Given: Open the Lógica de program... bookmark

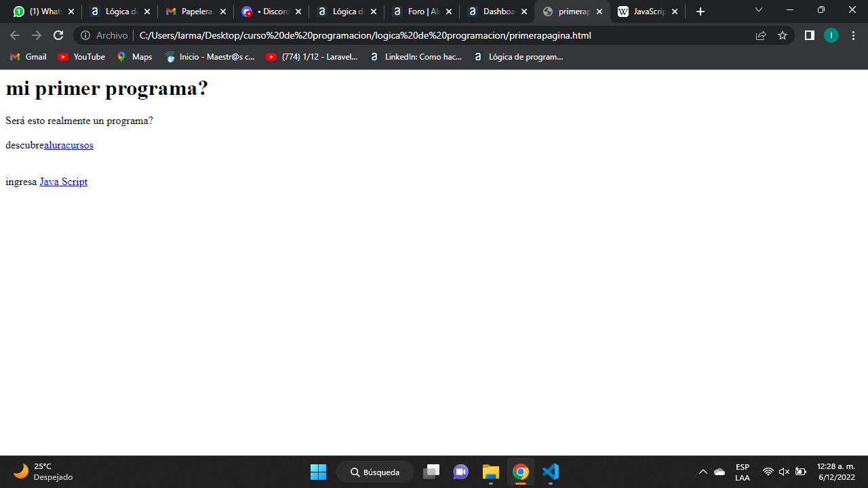Looking at the screenshot, I should coord(519,57).
